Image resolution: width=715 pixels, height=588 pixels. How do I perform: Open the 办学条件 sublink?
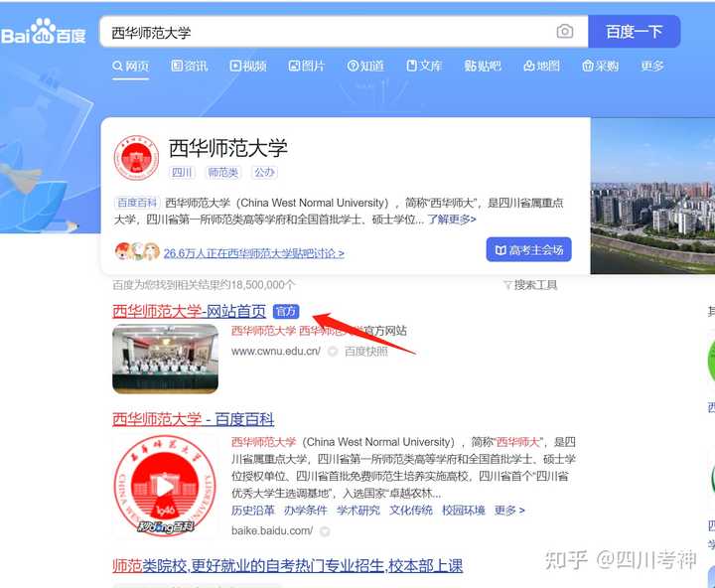pyautogui.click(x=306, y=511)
